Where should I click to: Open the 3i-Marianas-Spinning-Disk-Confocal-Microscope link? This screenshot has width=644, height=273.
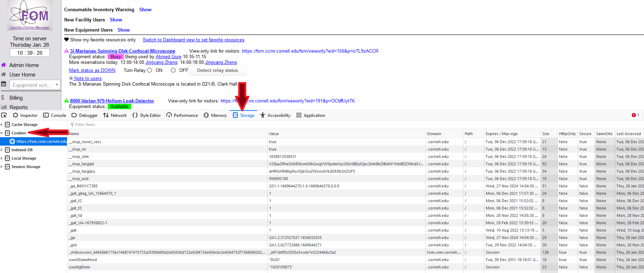(x=123, y=51)
